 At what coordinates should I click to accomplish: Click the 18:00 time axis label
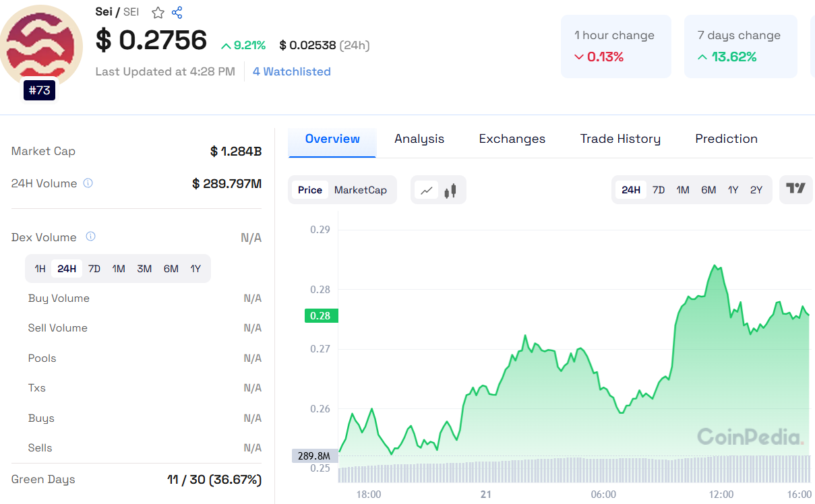(x=368, y=495)
